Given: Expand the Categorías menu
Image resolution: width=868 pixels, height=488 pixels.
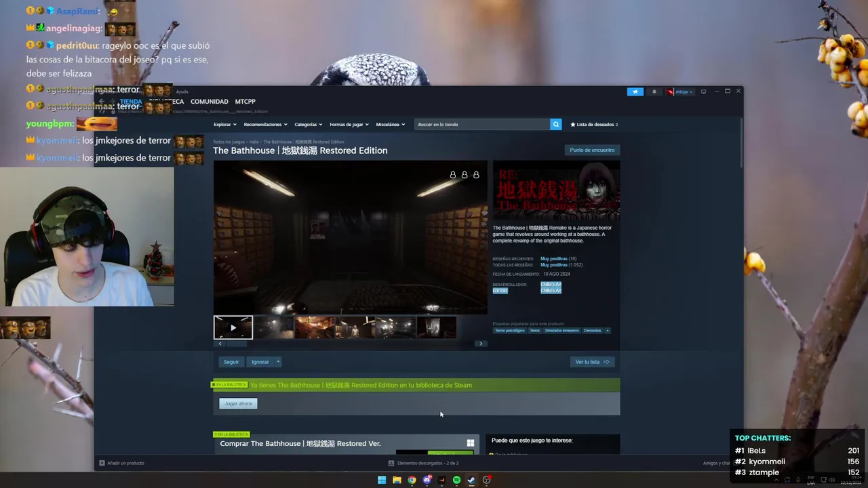Looking at the screenshot, I should 309,125.
